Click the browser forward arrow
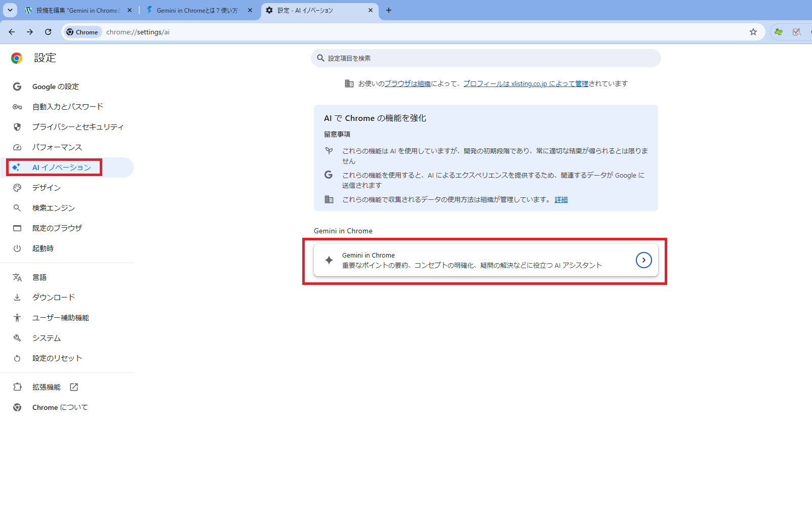812x506 pixels. (x=30, y=32)
